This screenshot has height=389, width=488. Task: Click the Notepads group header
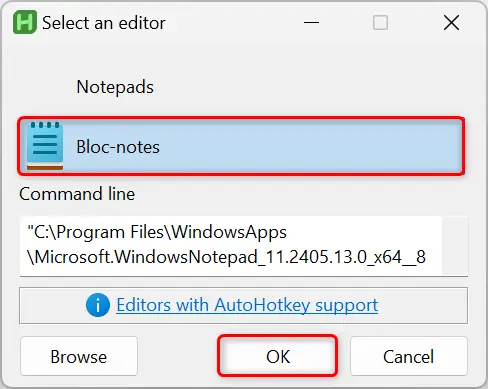click(115, 87)
